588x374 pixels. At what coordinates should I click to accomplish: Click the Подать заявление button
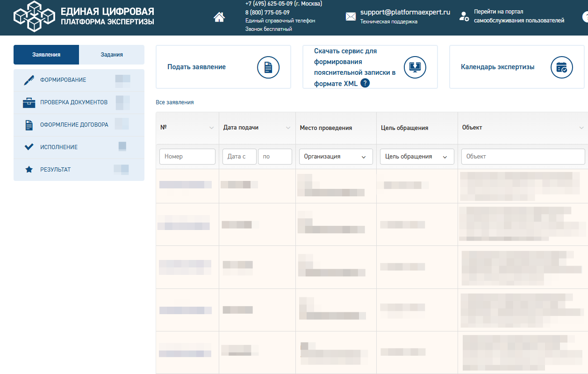[196, 67]
